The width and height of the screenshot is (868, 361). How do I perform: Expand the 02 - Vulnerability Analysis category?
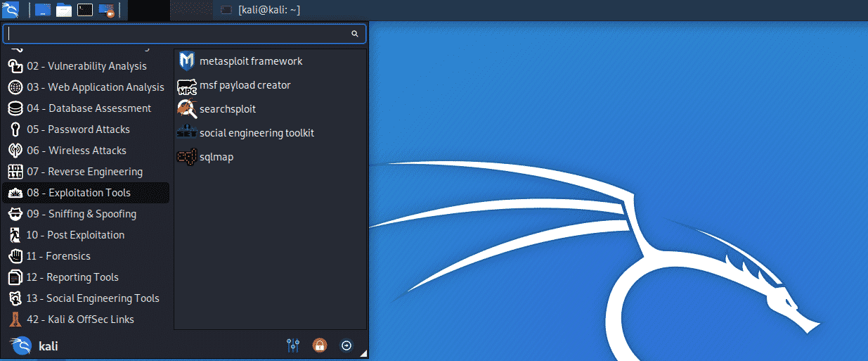click(x=86, y=66)
